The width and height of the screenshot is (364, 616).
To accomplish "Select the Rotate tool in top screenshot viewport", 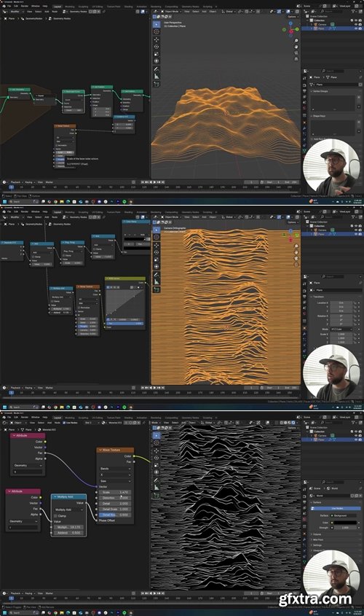I will click(x=157, y=47).
